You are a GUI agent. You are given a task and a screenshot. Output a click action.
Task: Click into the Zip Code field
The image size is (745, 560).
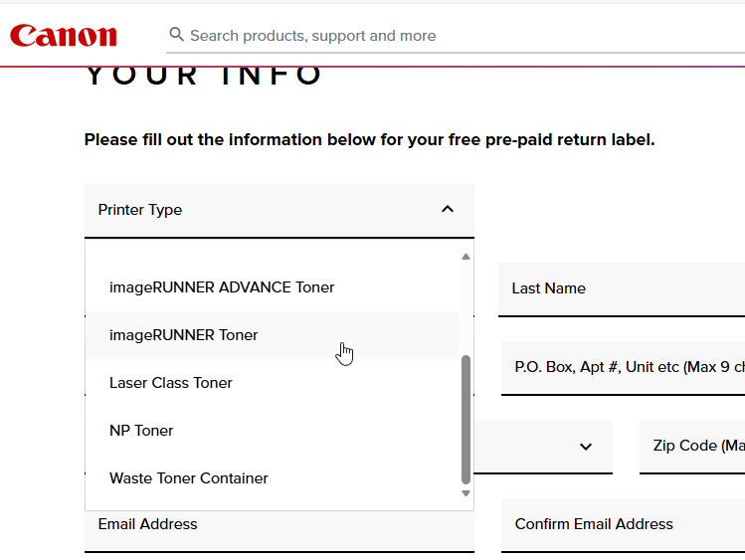click(692, 446)
